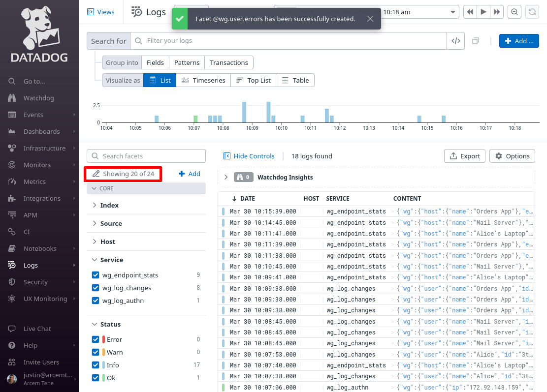
Task: Visualize as Top List
Action: coord(253,80)
